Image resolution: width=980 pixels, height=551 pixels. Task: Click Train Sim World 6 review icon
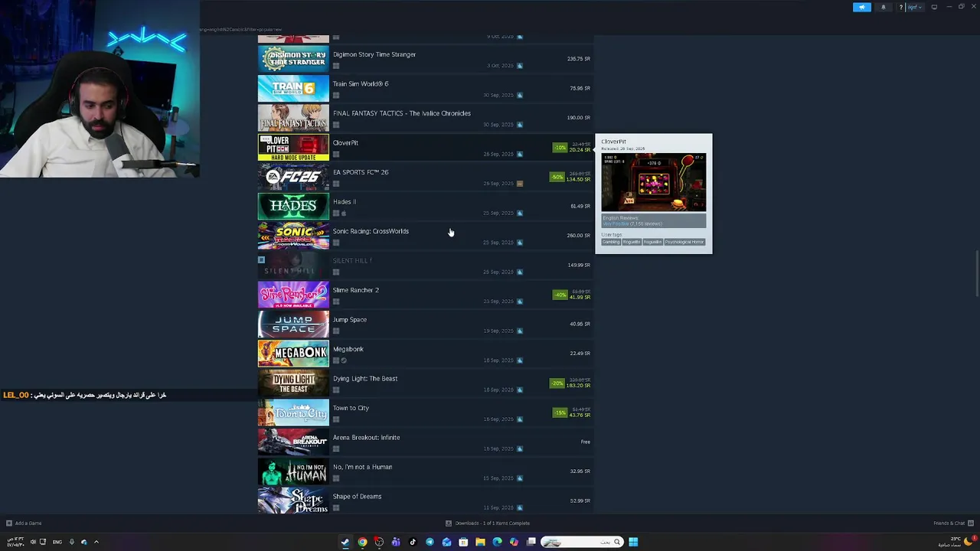pos(520,96)
